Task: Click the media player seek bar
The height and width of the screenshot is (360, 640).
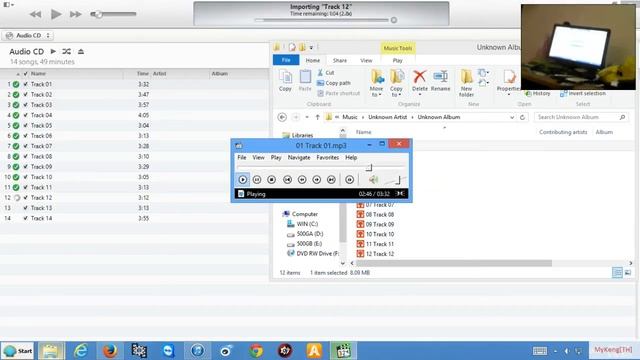Action: 321,168
